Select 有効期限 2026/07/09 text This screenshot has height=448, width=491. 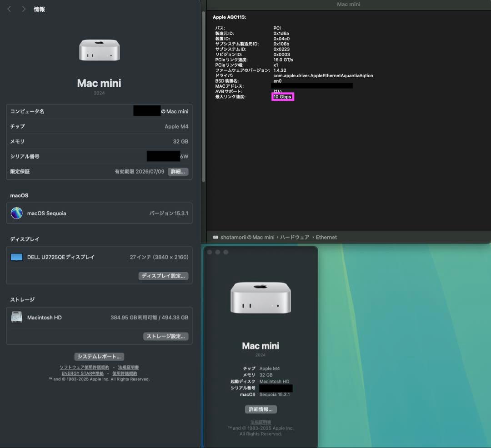pos(140,171)
